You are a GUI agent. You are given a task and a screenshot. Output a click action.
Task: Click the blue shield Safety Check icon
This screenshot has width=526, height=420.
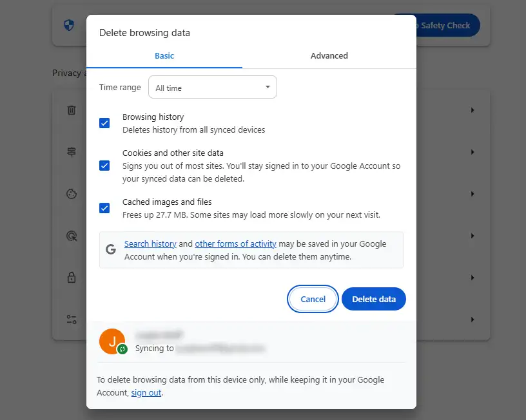(69, 26)
